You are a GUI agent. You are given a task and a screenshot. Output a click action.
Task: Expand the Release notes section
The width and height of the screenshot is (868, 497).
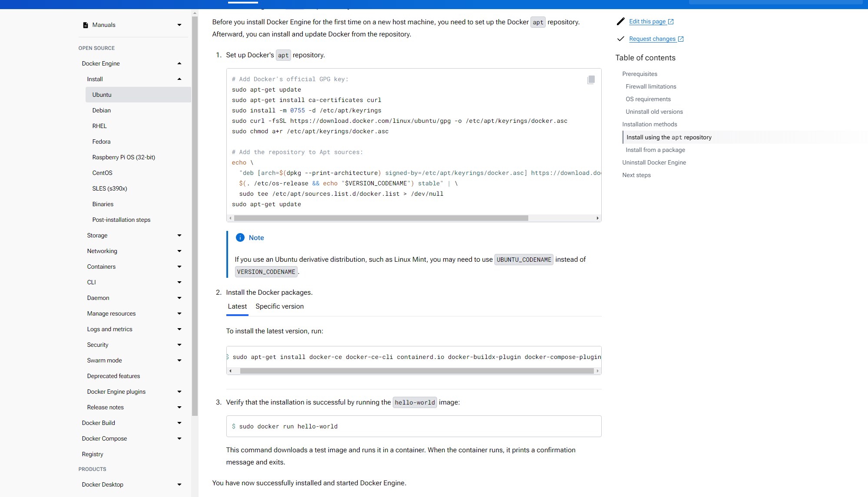click(x=179, y=407)
